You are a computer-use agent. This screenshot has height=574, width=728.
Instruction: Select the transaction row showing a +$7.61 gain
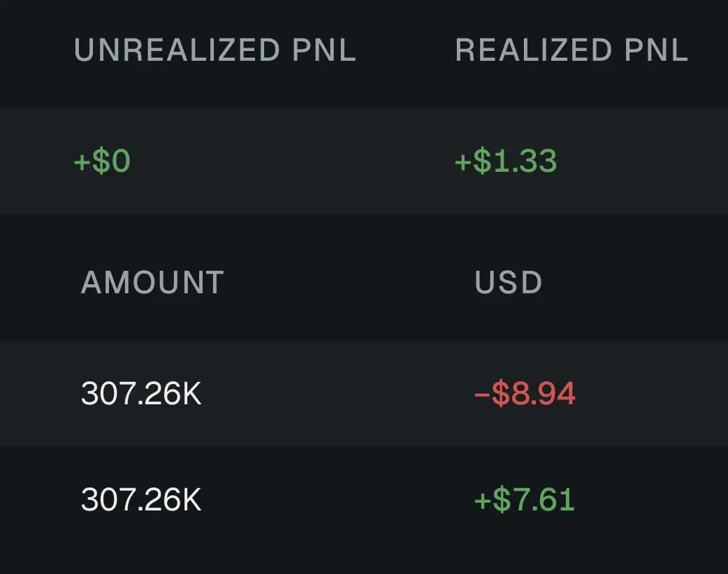(x=364, y=500)
